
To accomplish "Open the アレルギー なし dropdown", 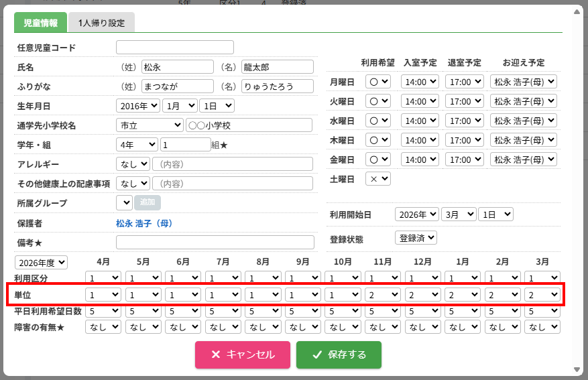I will (x=133, y=164).
